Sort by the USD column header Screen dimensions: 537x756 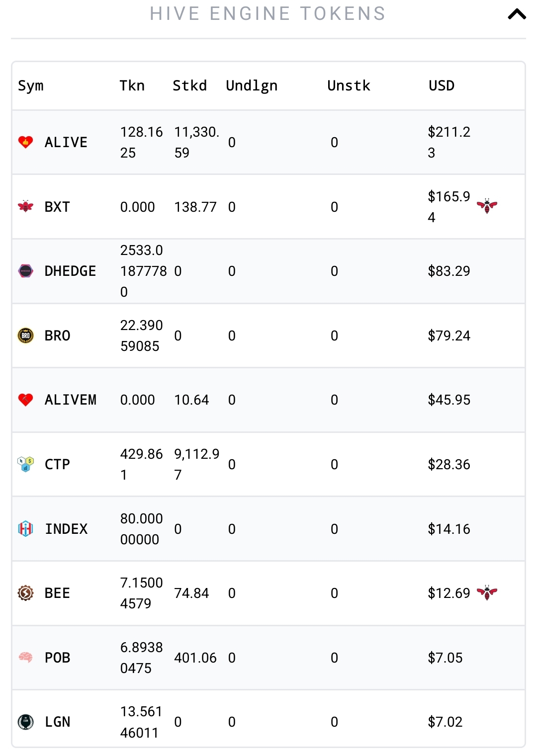point(442,85)
